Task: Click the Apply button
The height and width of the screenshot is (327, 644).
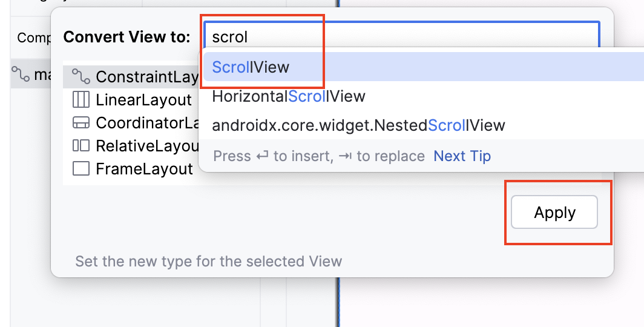Action: [554, 212]
